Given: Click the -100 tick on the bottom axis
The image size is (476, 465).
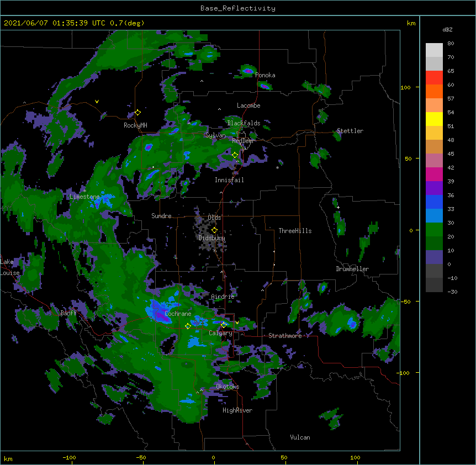Looking at the screenshot, I should click(70, 457).
